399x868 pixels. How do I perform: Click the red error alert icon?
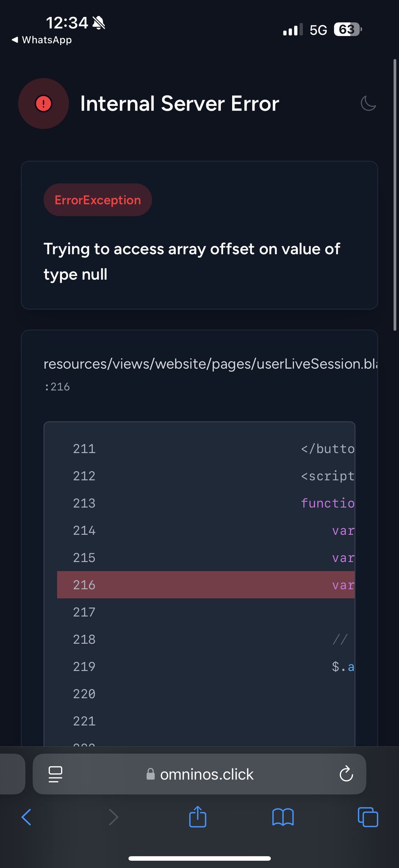44,103
